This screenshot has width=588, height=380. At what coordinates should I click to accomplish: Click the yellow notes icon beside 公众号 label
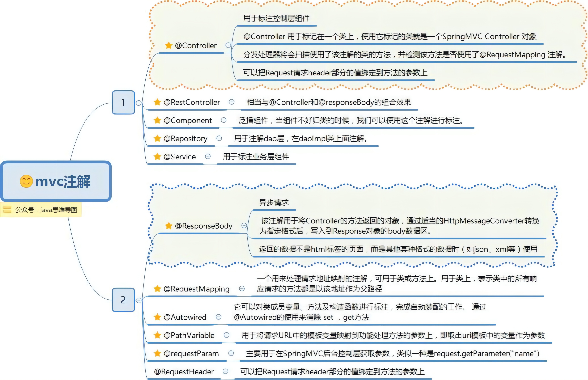(7, 209)
